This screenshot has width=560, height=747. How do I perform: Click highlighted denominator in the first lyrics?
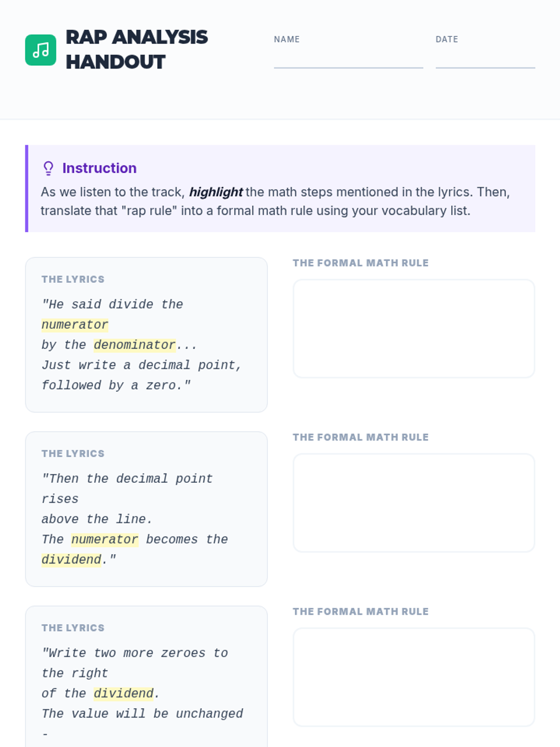(135, 345)
